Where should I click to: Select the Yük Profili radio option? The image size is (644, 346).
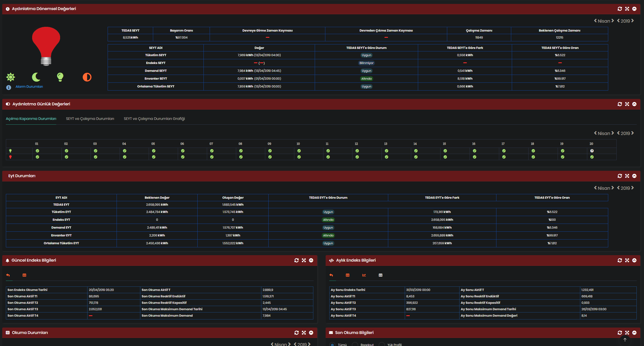point(382,345)
